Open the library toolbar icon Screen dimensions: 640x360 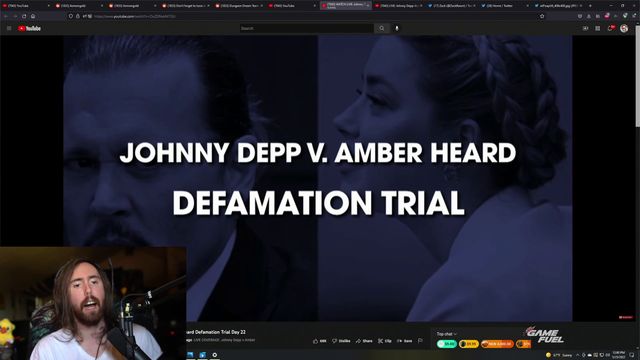(598, 16)
